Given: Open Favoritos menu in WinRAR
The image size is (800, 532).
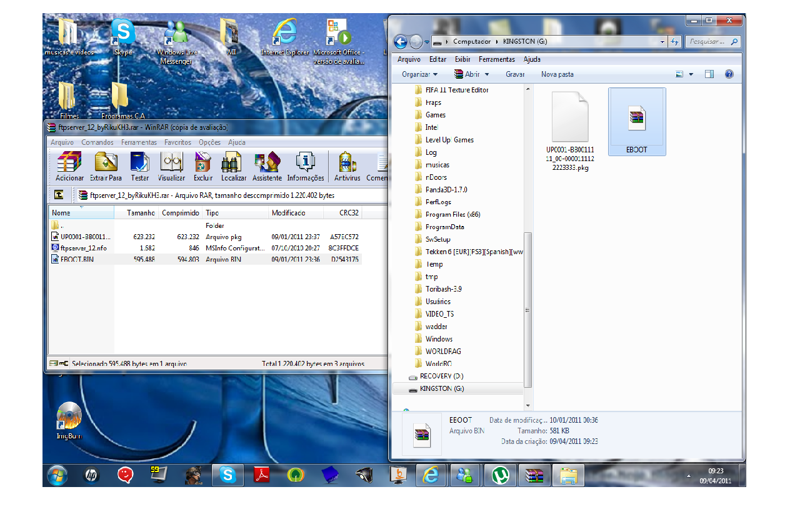Looking at the screenshot, I should click(x=178, y=142).
